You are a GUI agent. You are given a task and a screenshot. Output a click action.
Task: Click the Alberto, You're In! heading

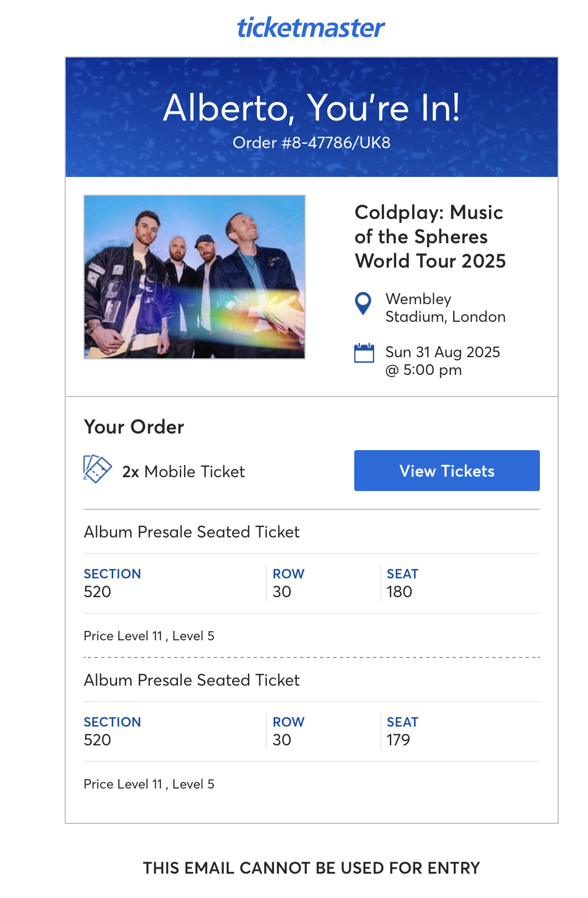click(312, 107)
